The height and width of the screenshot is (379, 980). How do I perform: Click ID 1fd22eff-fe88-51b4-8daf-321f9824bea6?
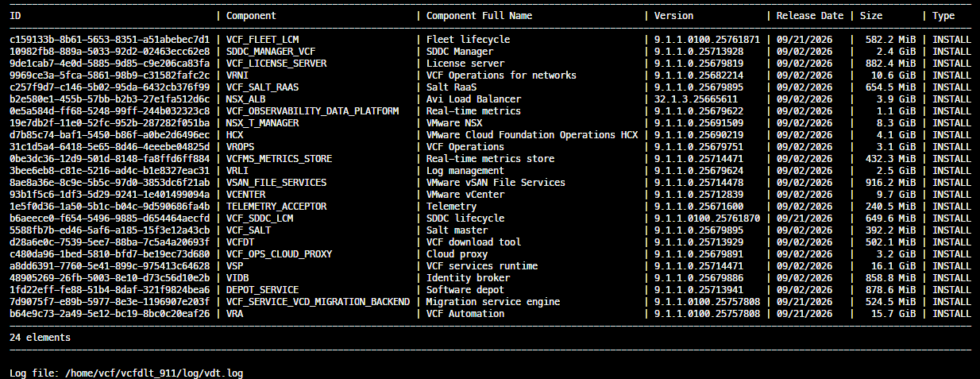(110, 290)
